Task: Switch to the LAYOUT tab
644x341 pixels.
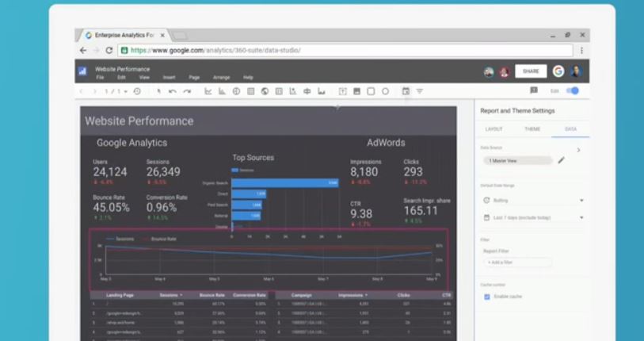Action: coord(493,128)
